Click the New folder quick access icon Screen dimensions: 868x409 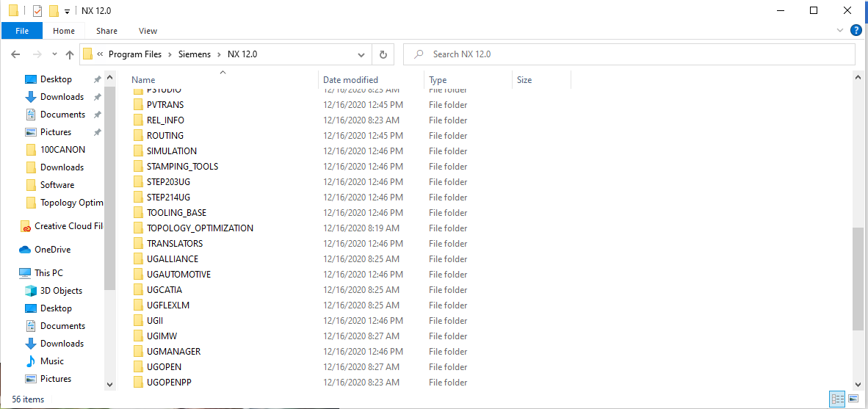[x=54, y=10]
